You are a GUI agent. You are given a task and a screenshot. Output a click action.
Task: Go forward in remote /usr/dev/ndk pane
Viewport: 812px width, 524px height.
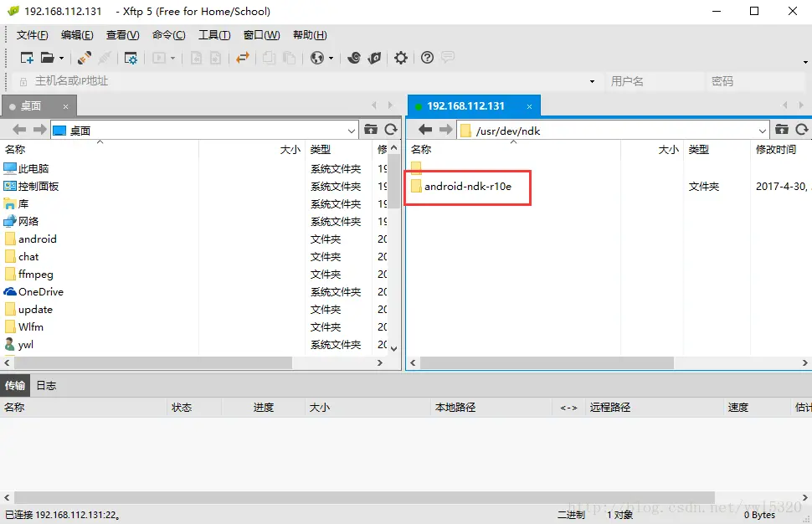(x=446, y=130)
